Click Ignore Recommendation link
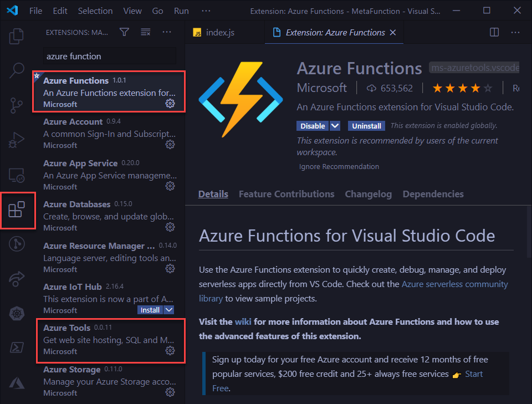This screenshot has height=404, width=532. point(339,167)
